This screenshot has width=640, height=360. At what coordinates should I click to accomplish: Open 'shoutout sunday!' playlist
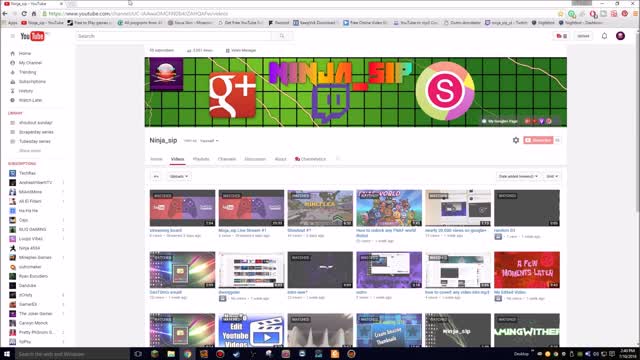click(x=36, y=123)
